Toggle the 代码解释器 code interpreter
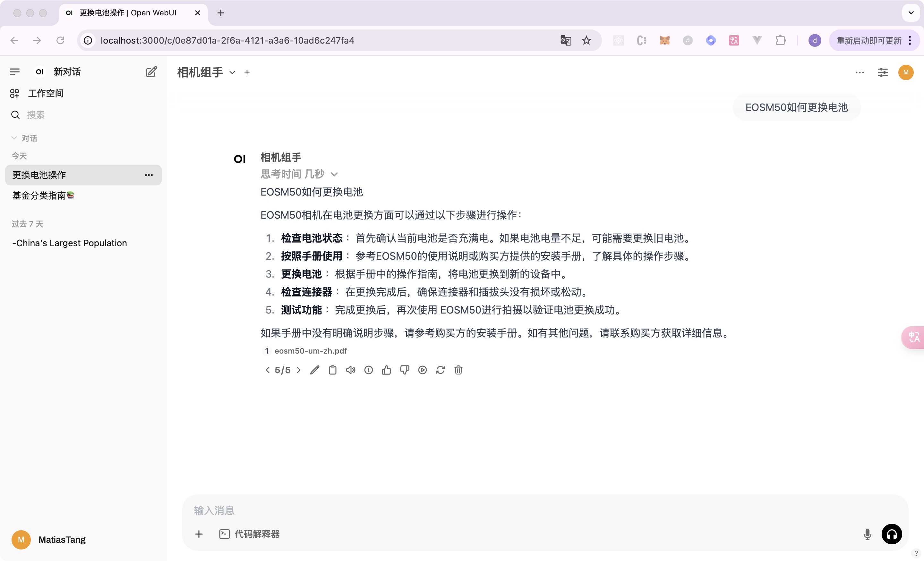The image size is (924, 561). click(x=249, y=534)
